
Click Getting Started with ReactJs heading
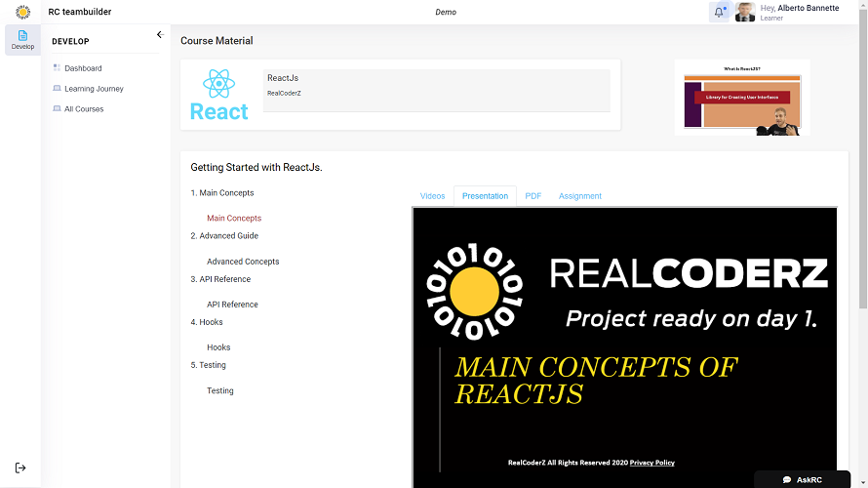click(256, 167)
